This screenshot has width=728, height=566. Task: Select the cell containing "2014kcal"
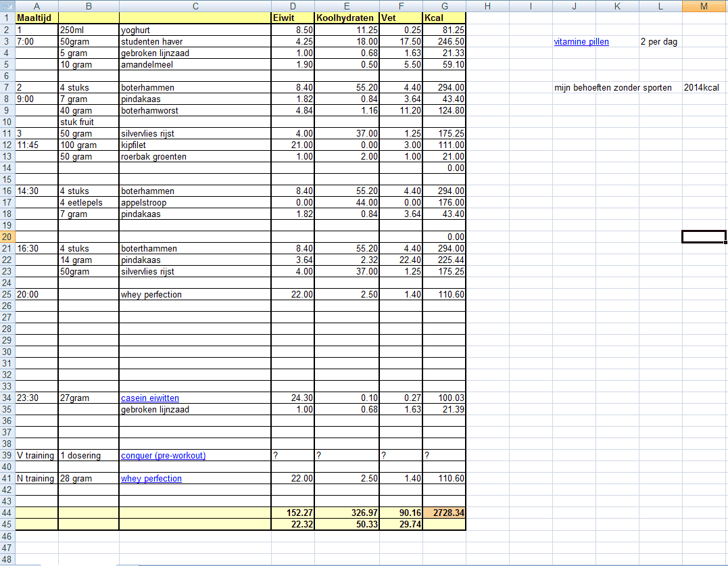point(704,88)
